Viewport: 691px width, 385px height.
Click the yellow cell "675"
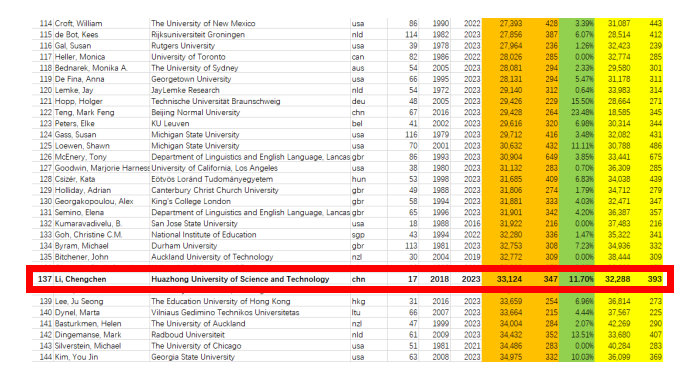[x=655, y=157]
